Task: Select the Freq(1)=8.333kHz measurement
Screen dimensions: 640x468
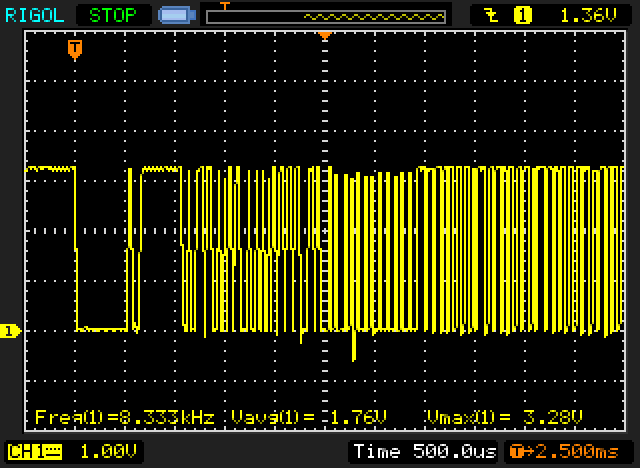Action: [x=124, y=416]
